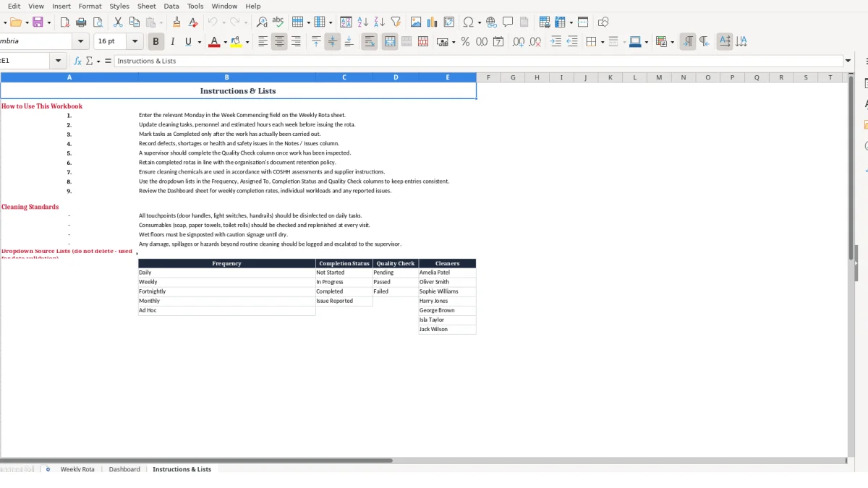Screen dimensions: 868x488
Task: Open the underline style dropdown arrow
Action: [x=199, y=42]
